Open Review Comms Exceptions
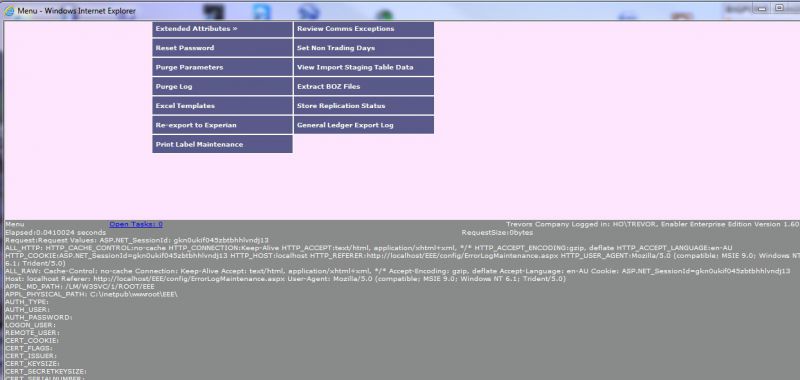800x380 pixels. pyautogui.click(x=364, y=29)
